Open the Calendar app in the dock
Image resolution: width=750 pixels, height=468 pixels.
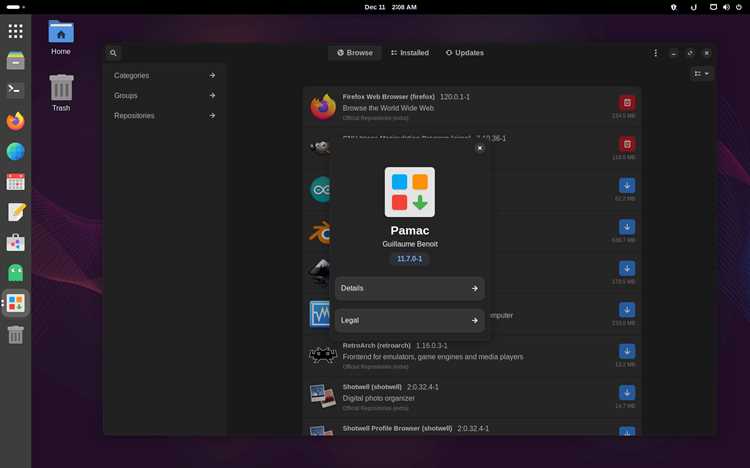pos(15,182)
